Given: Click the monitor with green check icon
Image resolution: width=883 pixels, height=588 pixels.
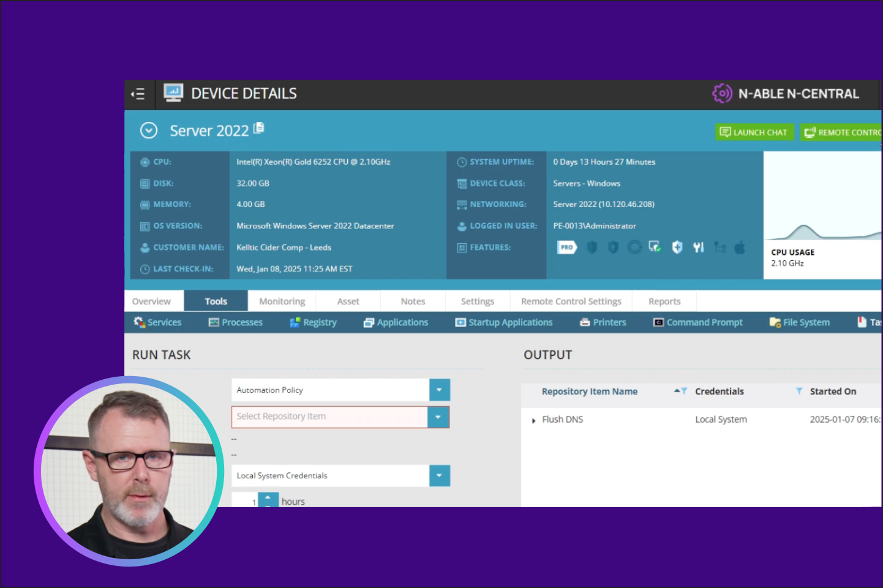Looking at the screenshot, I should [x=655, y=247].
